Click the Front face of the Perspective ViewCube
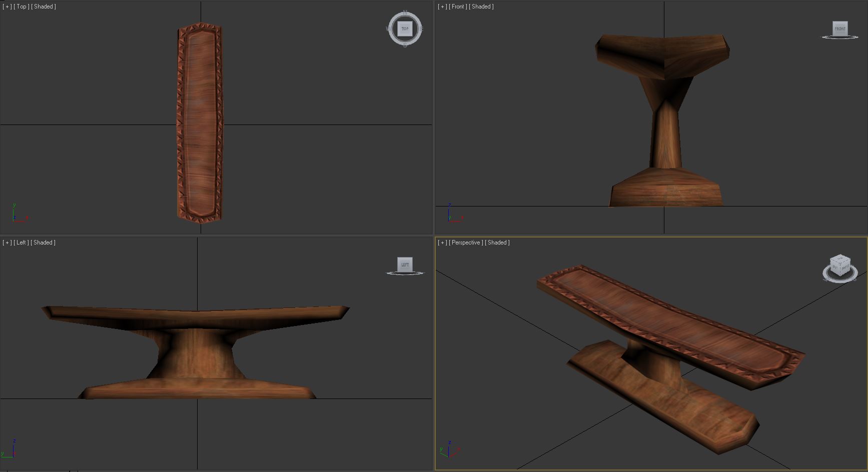The image size is (868, 472). point(845,267)
